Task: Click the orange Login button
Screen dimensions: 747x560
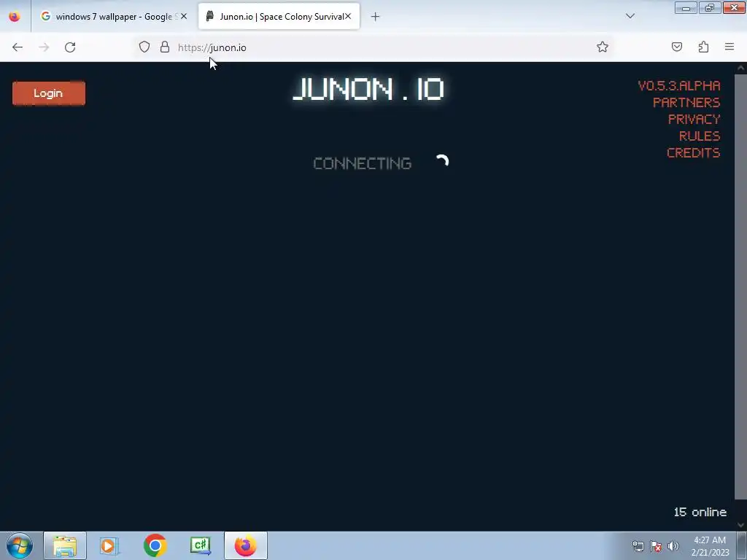Action: 49,93
